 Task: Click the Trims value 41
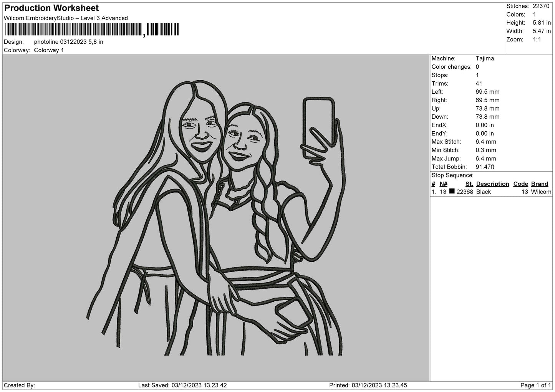(x=479, y=84)
